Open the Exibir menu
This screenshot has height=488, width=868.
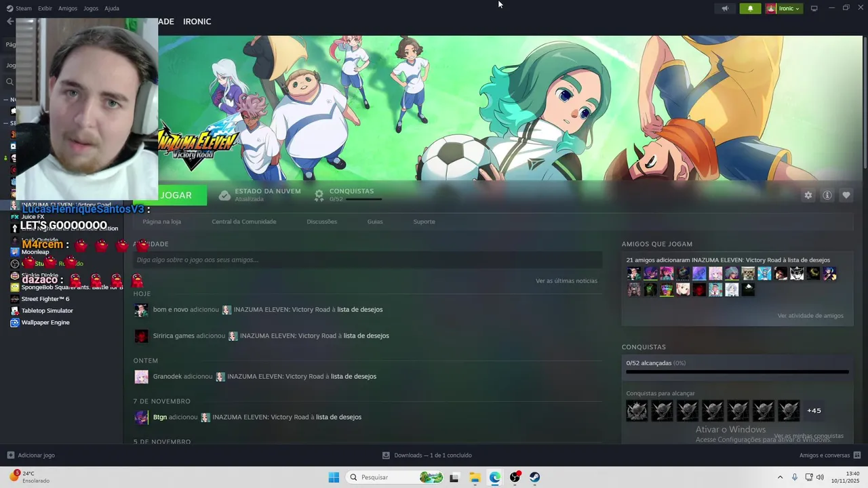[45, 8]
